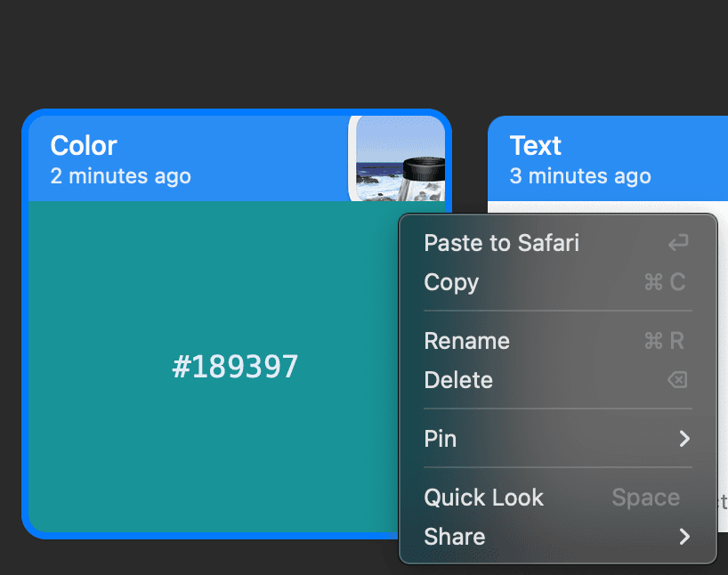Image resolution: width=728 pixels, height=575 pixels.
Task: Choose Paste to Safari menu entry
Action: tap(558, 243)
